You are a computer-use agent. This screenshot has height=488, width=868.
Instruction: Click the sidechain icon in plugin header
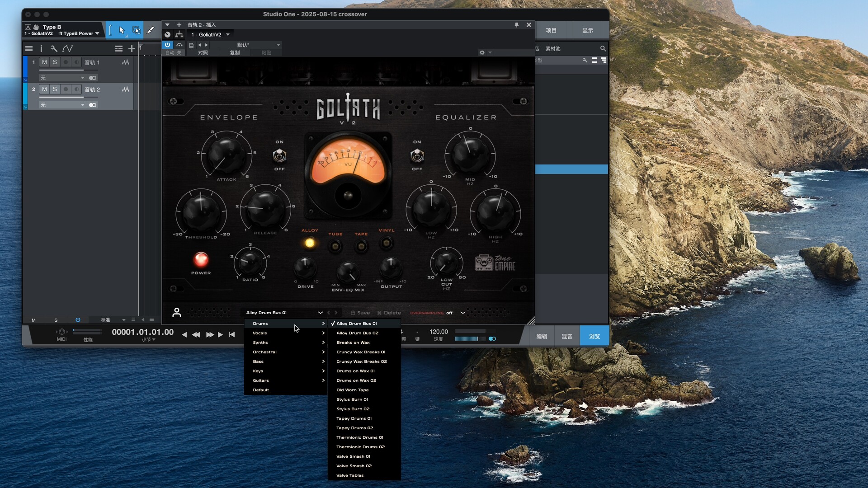(179, 45)
